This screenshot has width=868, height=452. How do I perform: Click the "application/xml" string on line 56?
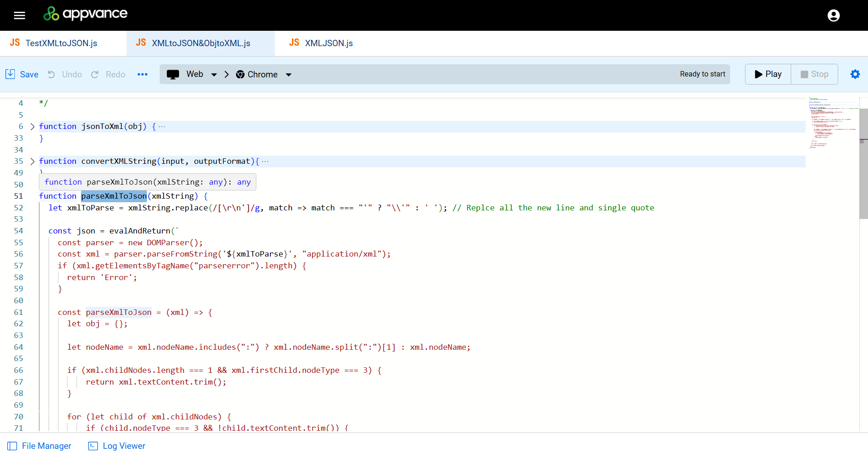342,254
